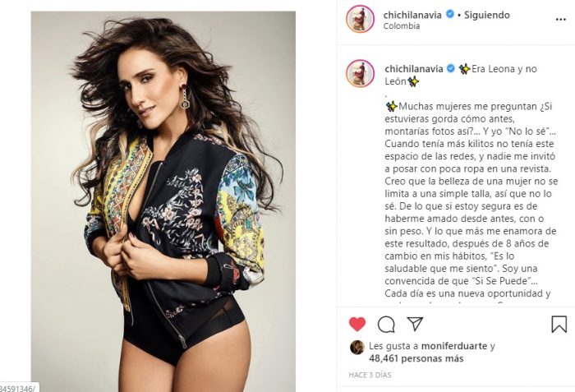View the 48,461 personas más likes list
The width and height of the screenshot is (575, 392).
pos(416,358)
